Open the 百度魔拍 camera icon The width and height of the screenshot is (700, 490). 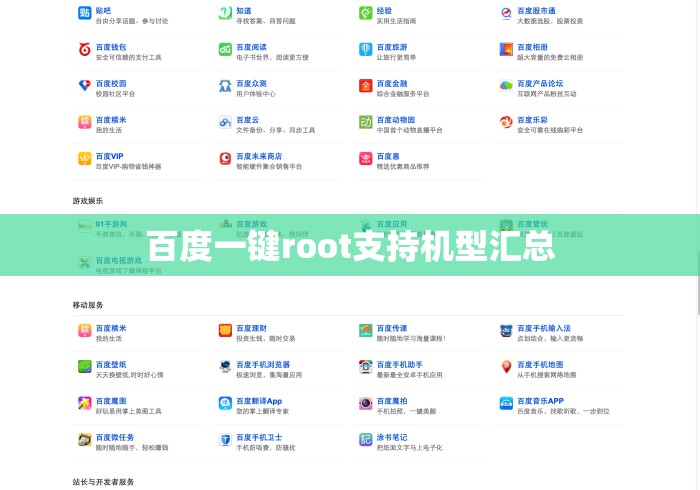pyautogui.click(x=366, y=403)
